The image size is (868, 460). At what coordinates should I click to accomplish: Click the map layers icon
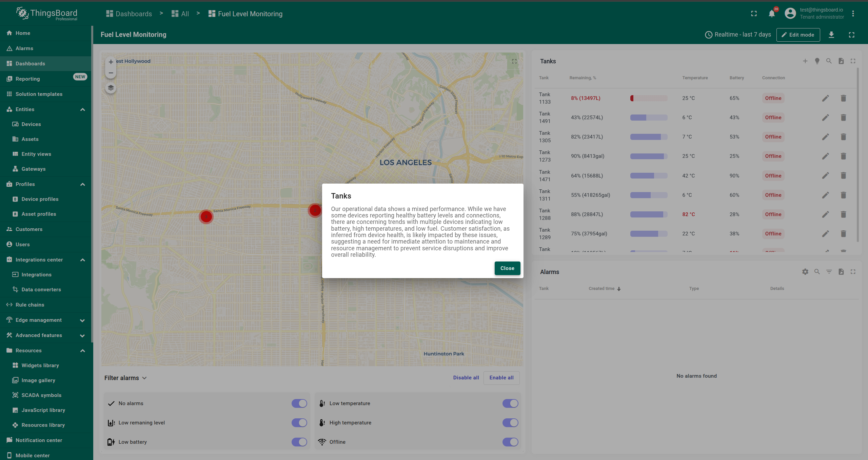coord(111,88)
